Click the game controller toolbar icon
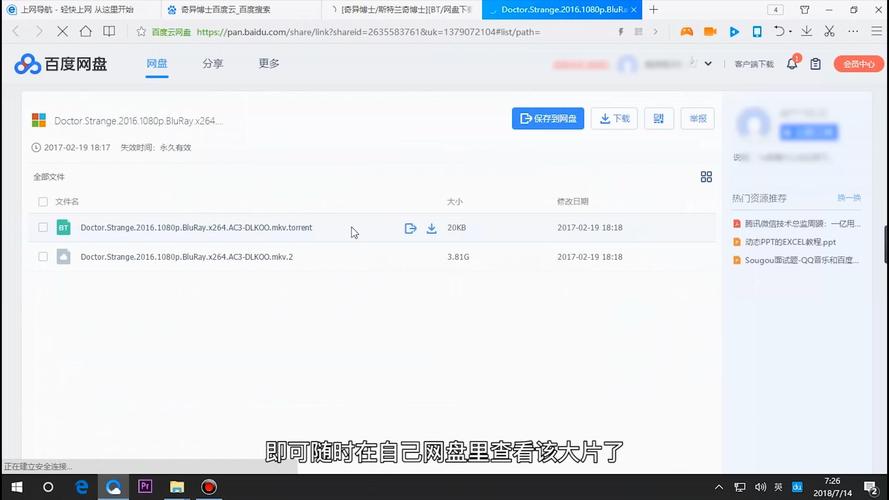The width and height of the screenshot is (889, 500). (687, 32)
